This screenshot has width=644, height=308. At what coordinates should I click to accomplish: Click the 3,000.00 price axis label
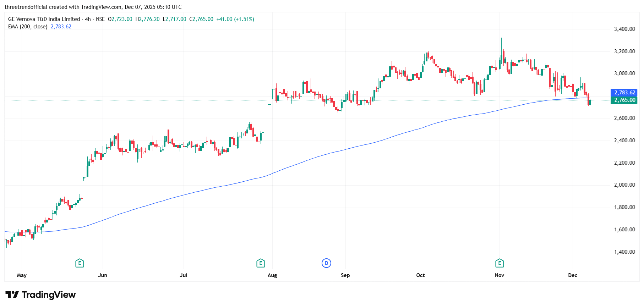[624, 73]
